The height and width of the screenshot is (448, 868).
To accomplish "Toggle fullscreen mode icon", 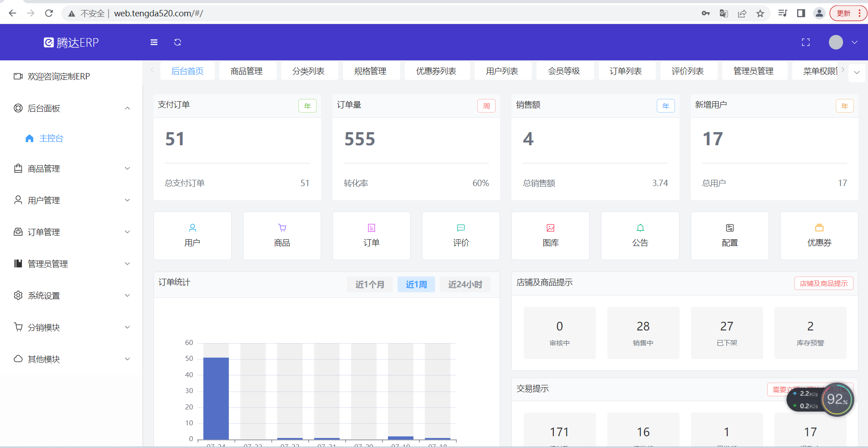I will tap(805, 42).
